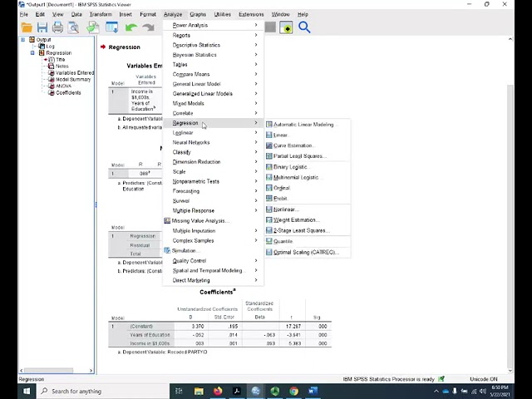Screen dimensions: 532x399
Task: Expand the Reports submenu
Action: click(x=213, y=35)
